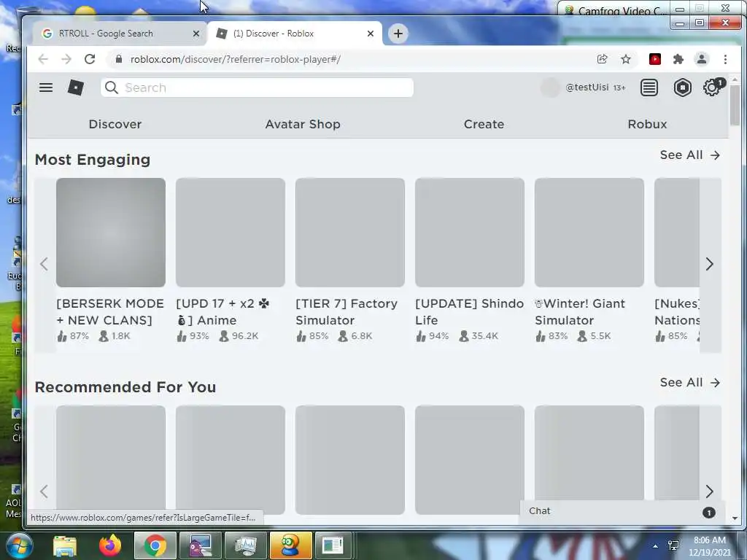Open the Roblox notifications feed icon
The height and width of the screenshot is (560, 747).
tap(649, 87)
